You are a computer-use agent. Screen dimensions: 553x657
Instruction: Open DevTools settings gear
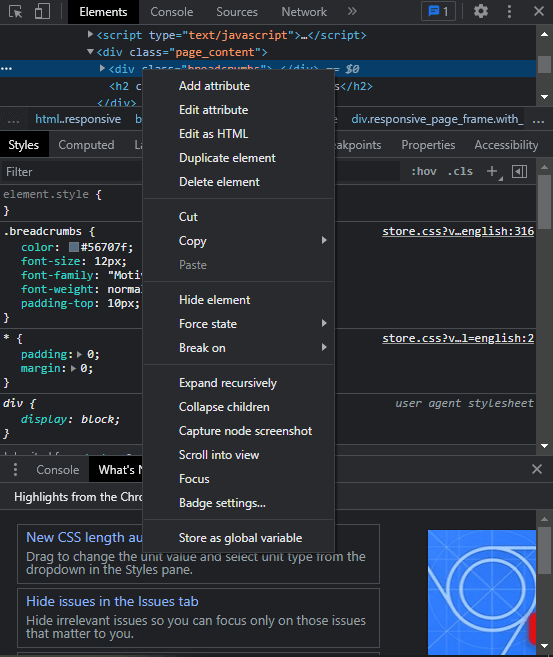click(x=481, y=11)
